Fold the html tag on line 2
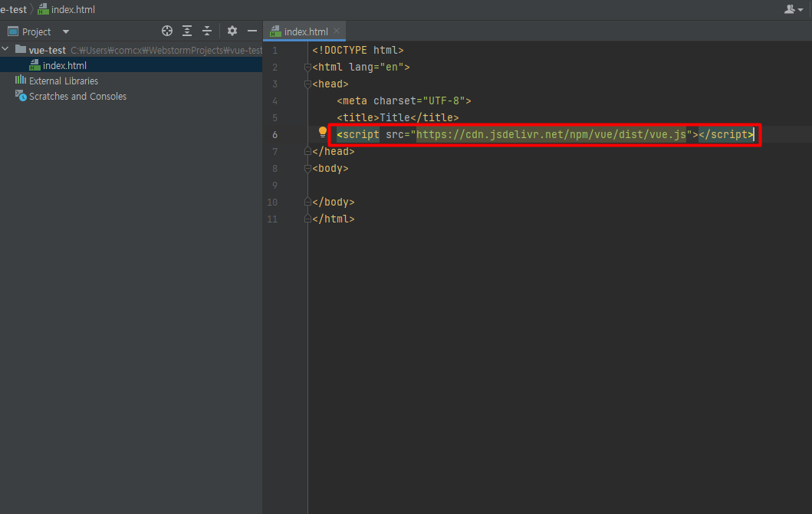 (307, 68)
